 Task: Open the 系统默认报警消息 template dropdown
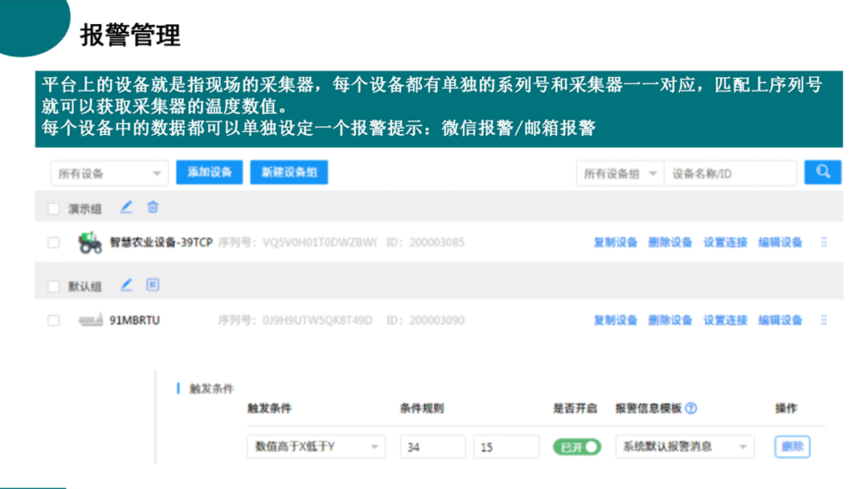point(685,447)
